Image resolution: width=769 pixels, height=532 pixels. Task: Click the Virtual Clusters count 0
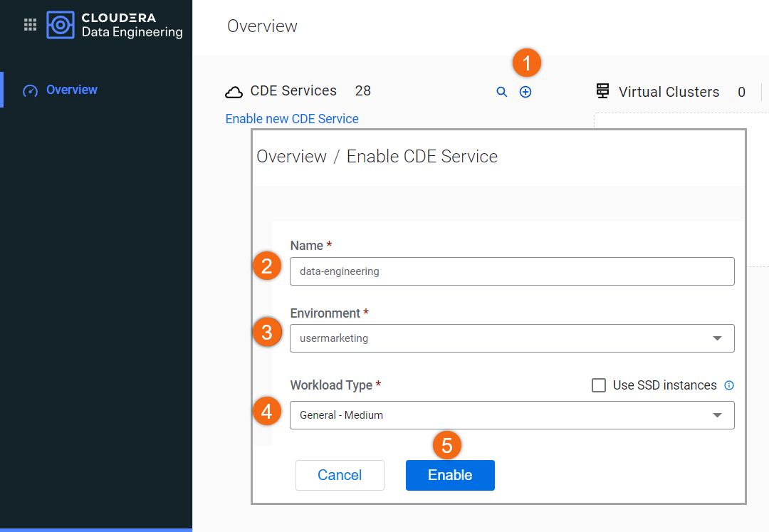[x=741, y=92]
